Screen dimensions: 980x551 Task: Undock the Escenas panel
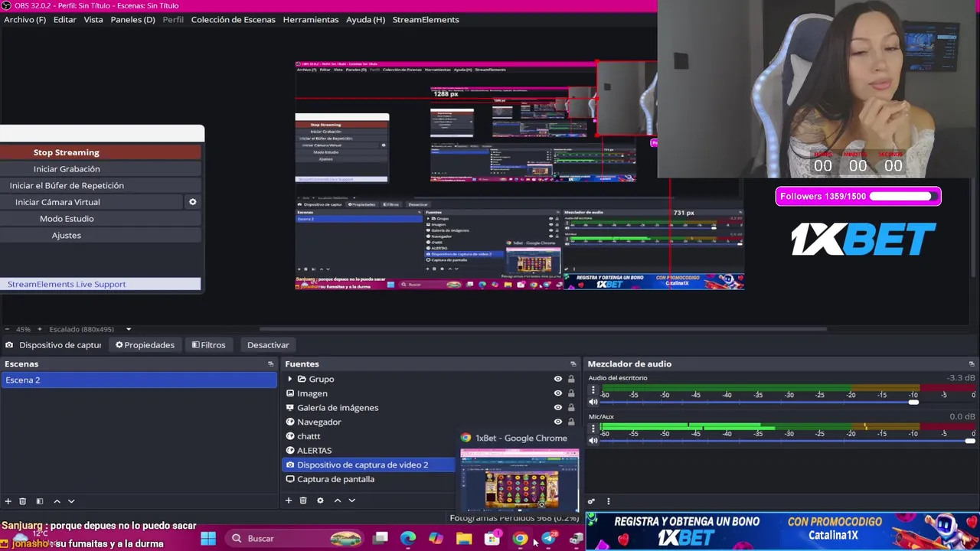(x=270, y=364)
